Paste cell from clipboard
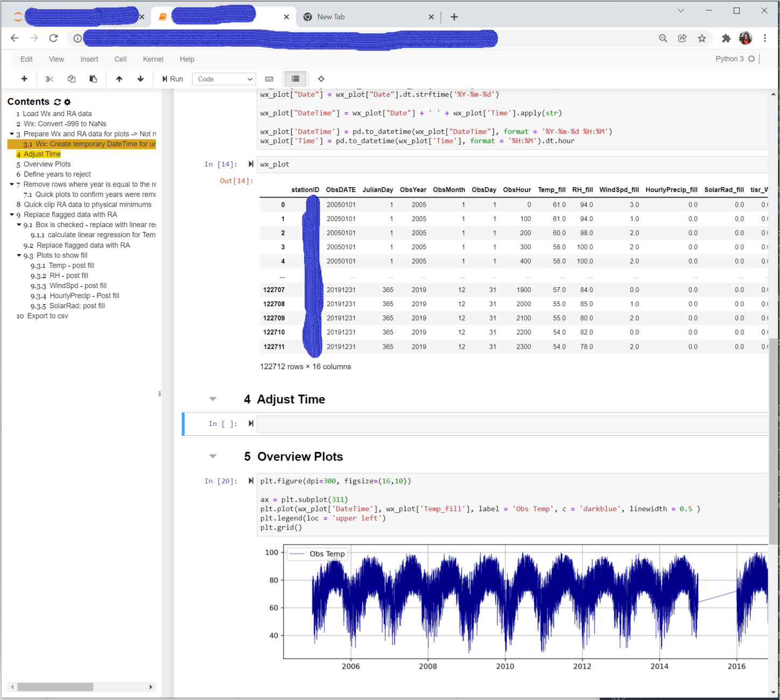 point(93,79)
